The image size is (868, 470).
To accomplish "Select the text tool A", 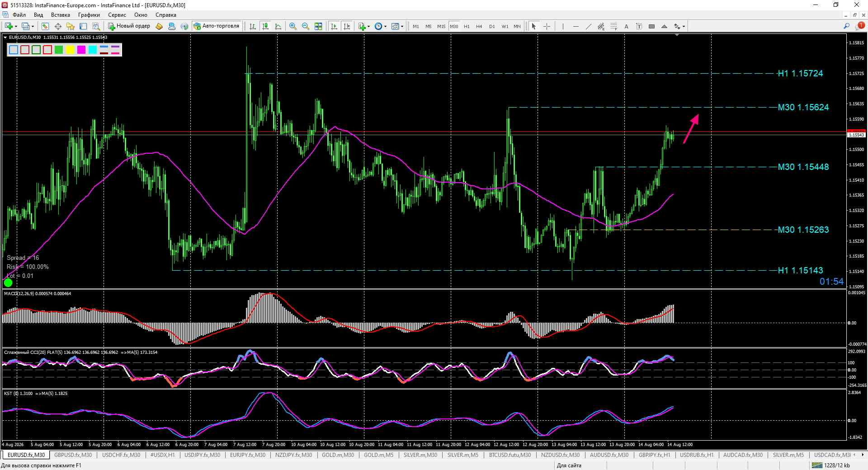I will pos(626,26).
